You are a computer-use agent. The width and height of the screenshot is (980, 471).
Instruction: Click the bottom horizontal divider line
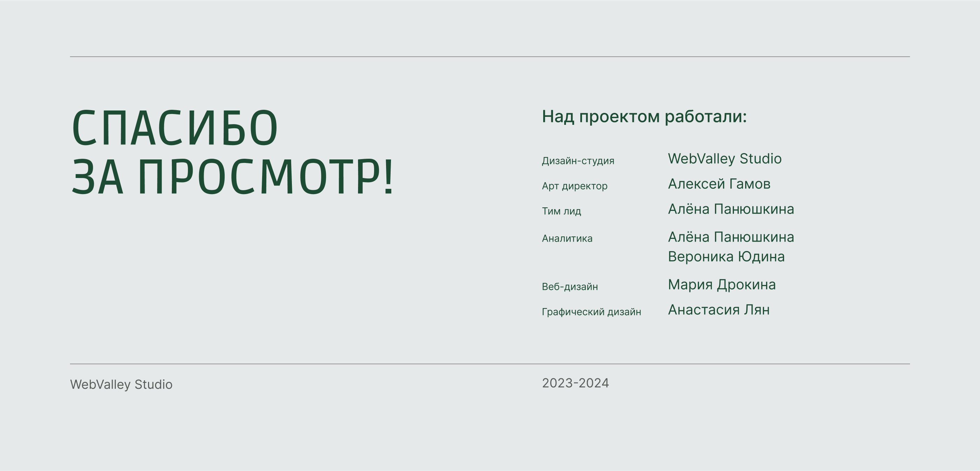(x=490, y=364)
